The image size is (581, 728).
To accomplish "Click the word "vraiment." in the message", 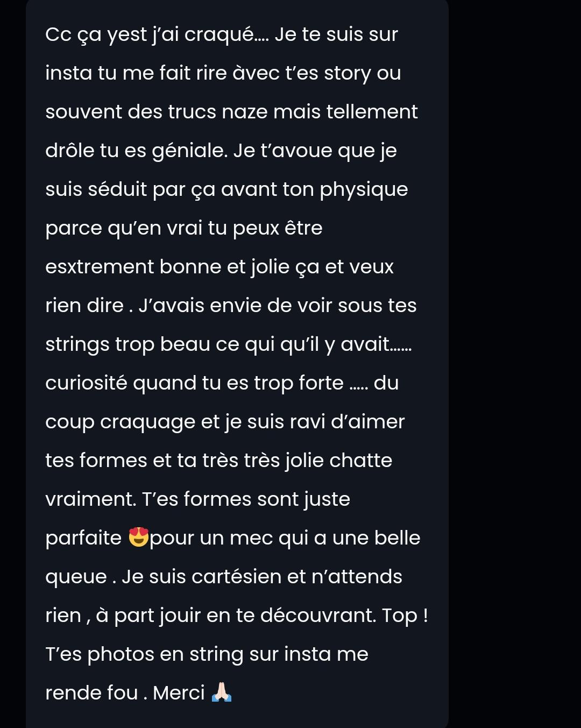I will point(91,499).
